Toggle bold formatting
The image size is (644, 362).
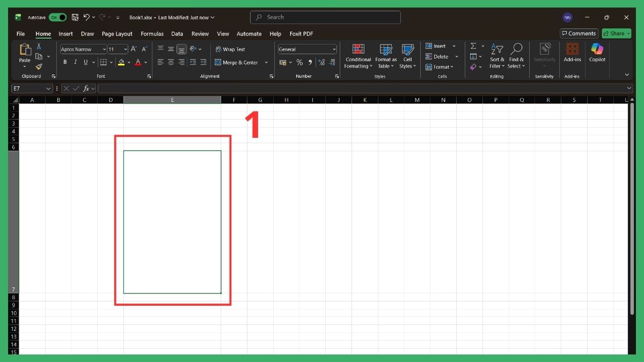[x=65, y=62]
